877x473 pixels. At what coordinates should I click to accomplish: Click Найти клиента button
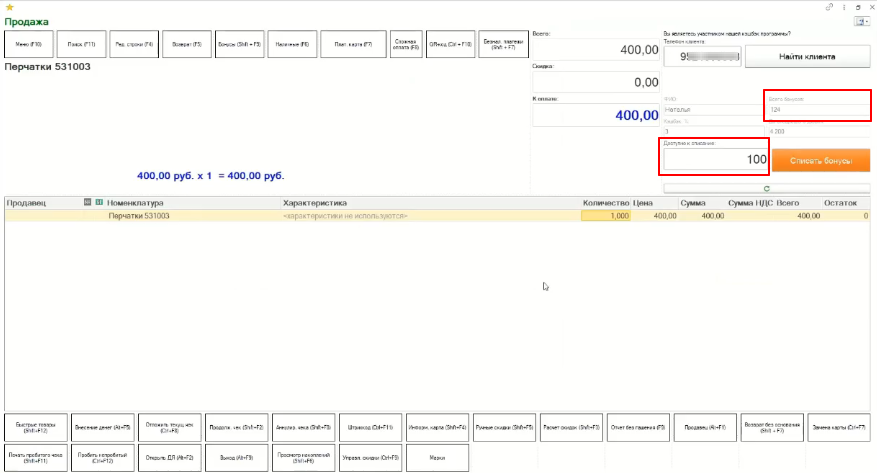[807, 56]
